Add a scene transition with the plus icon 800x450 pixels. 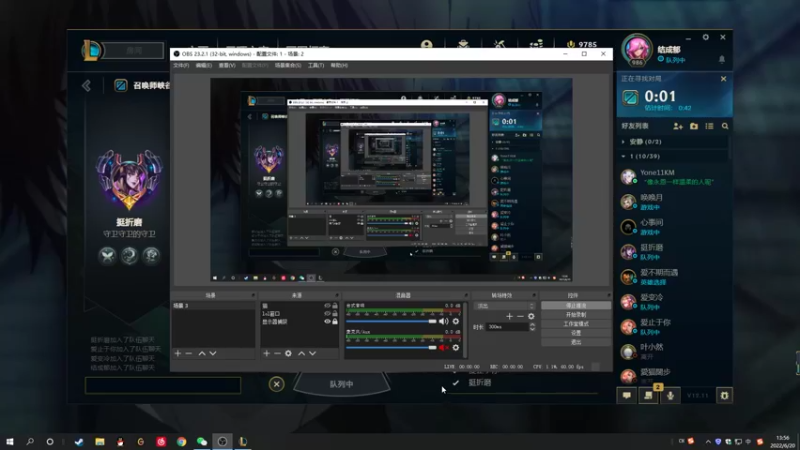pyautogui.click(x=509, y=316)
